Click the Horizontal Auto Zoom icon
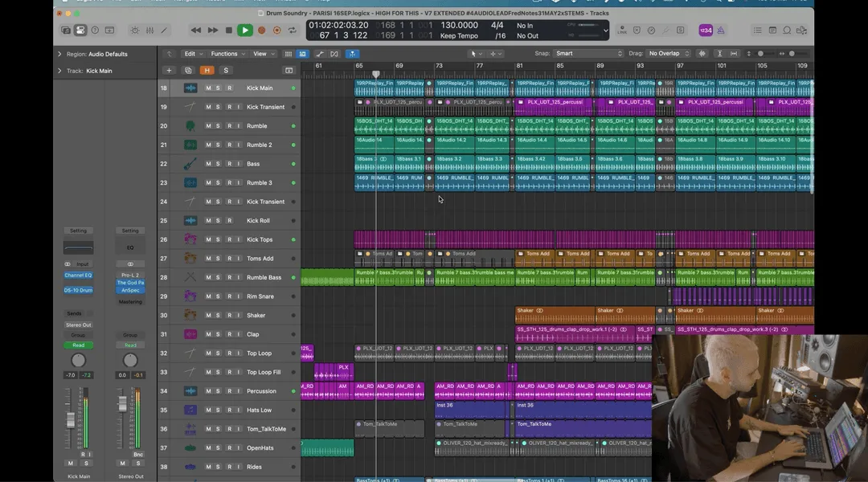 click(734, 54)
